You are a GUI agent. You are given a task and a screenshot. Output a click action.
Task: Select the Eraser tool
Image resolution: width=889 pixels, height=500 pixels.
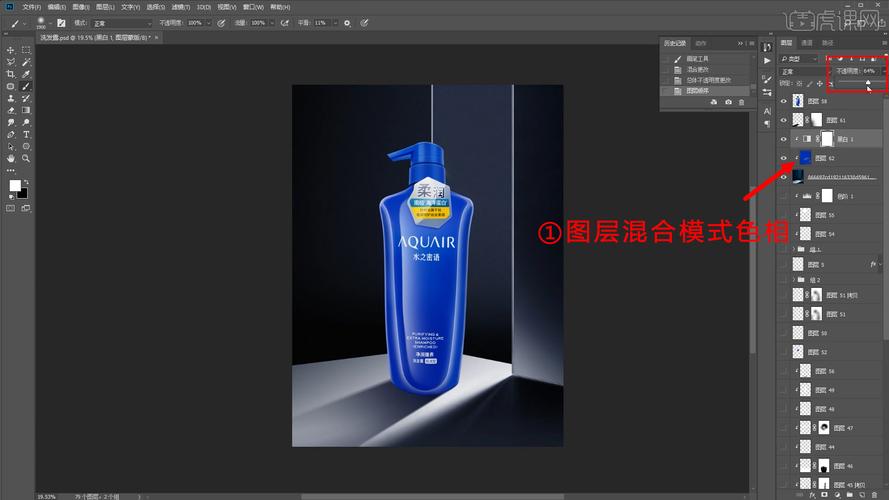pyautogui.click(x=10, y=111)
